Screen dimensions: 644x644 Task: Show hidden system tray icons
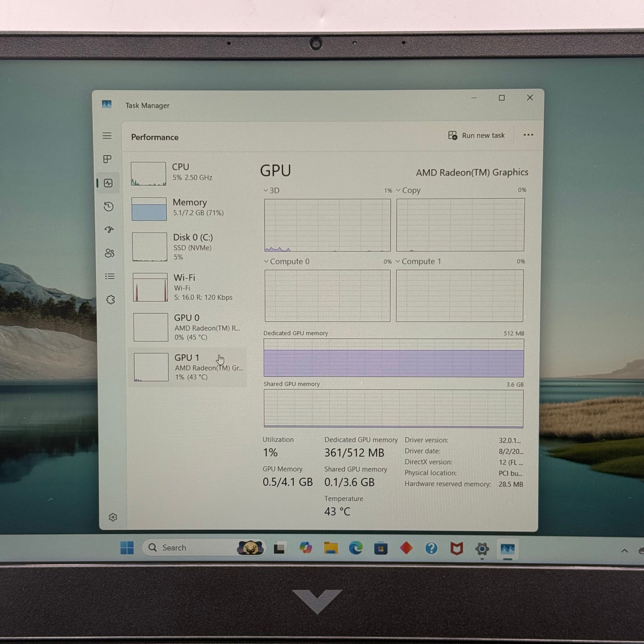click(624, 551)
